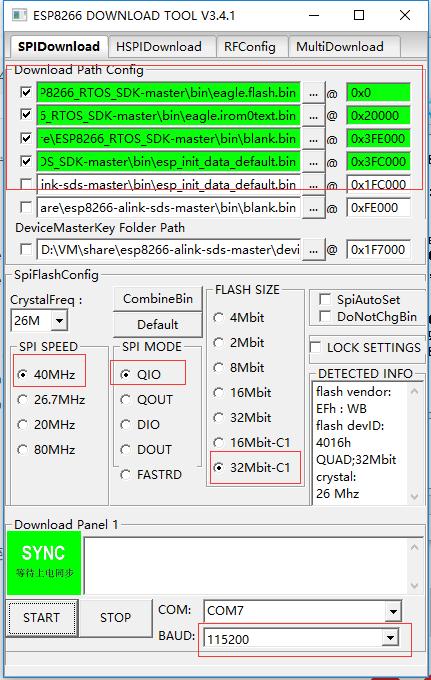Click the STOP button
This screenshot has width=431, height=680.
click(x=115, y=618)
